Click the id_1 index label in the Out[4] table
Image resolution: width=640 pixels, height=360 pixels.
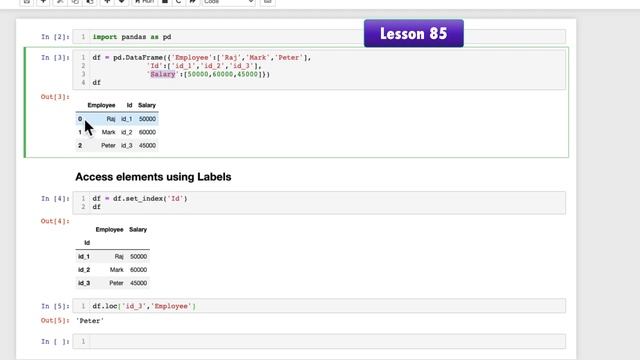click(84, 256)
